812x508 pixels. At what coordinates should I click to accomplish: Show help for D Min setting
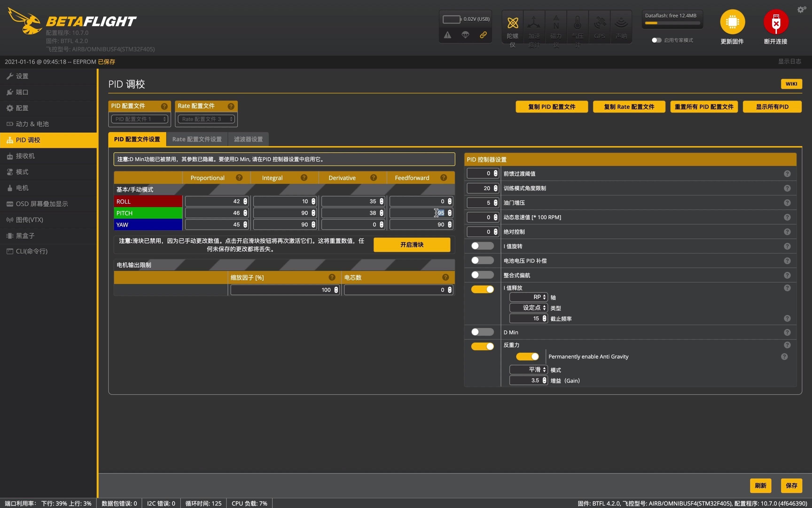(787, 332)
